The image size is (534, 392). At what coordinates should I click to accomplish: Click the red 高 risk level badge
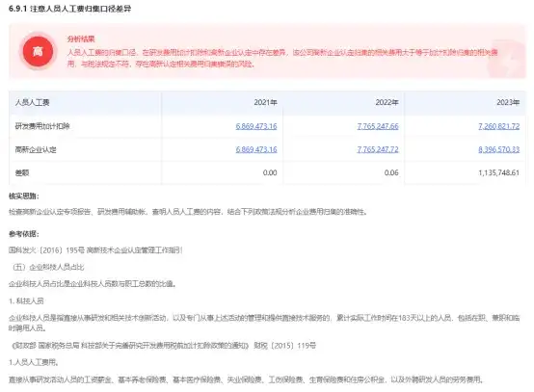coord(38,51)
